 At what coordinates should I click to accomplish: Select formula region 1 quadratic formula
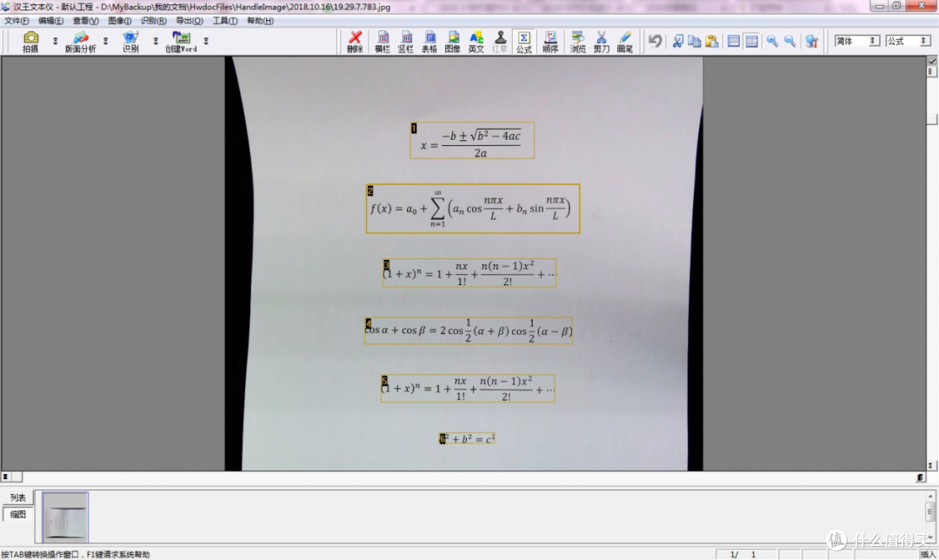pos(472,140)
